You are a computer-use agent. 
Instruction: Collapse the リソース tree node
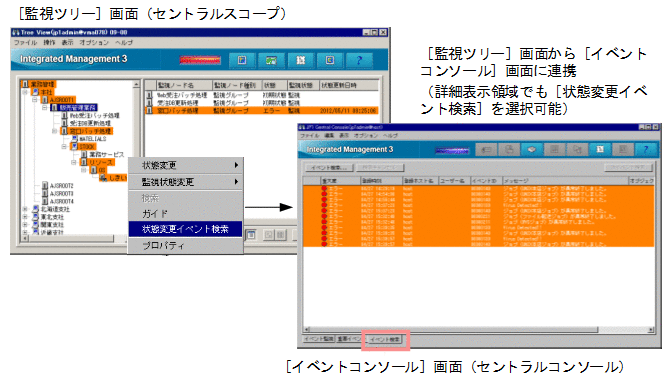point(74,162)
